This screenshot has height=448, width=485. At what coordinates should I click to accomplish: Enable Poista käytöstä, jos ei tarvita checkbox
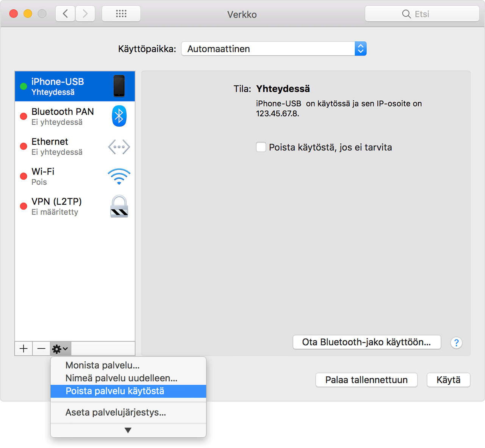pos(261,147)
